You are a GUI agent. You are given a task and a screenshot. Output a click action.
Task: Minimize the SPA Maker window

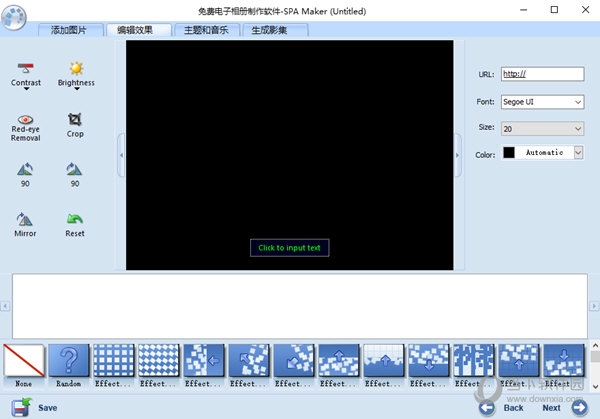523,10
